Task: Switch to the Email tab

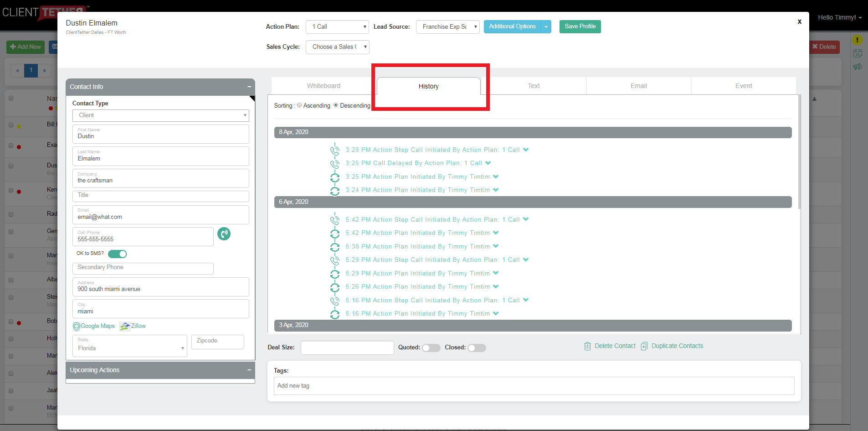Action: point(638,86)
